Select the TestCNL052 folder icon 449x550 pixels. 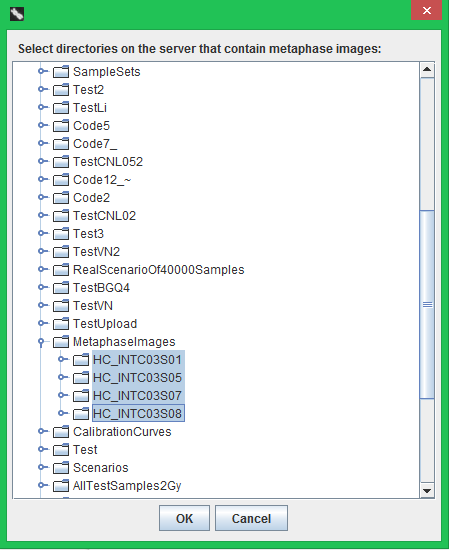[x=61, y=162]
